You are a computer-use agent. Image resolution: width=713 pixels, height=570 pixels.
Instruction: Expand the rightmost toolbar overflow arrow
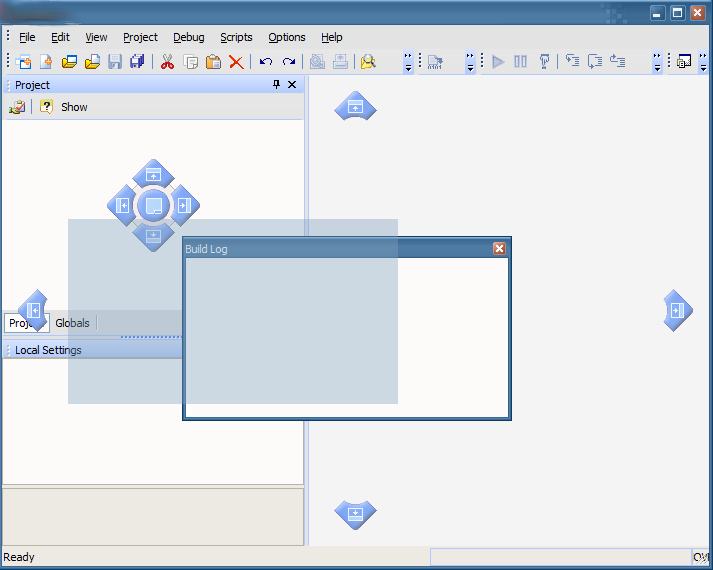pos(704,62)
